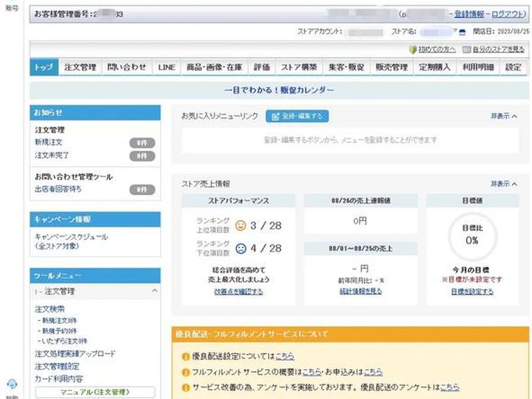Click the 登録情報 link

tap(469, 14)
